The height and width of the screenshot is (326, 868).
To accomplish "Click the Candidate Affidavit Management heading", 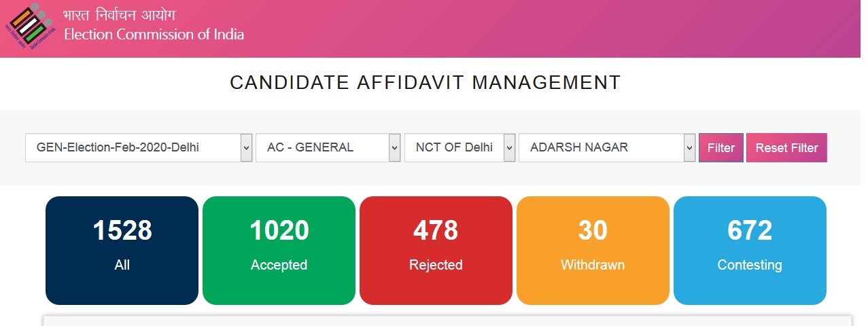I will click(x=426, y=83).
